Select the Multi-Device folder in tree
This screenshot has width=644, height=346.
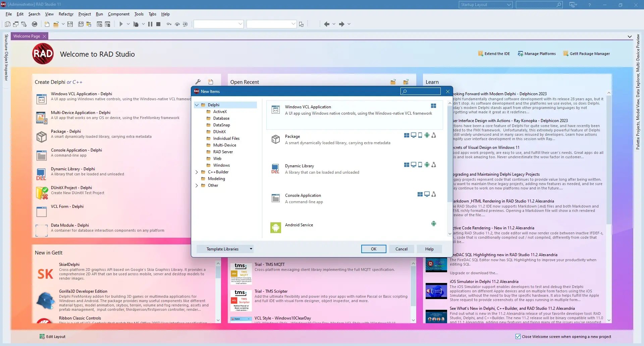(x=221, y=145)
